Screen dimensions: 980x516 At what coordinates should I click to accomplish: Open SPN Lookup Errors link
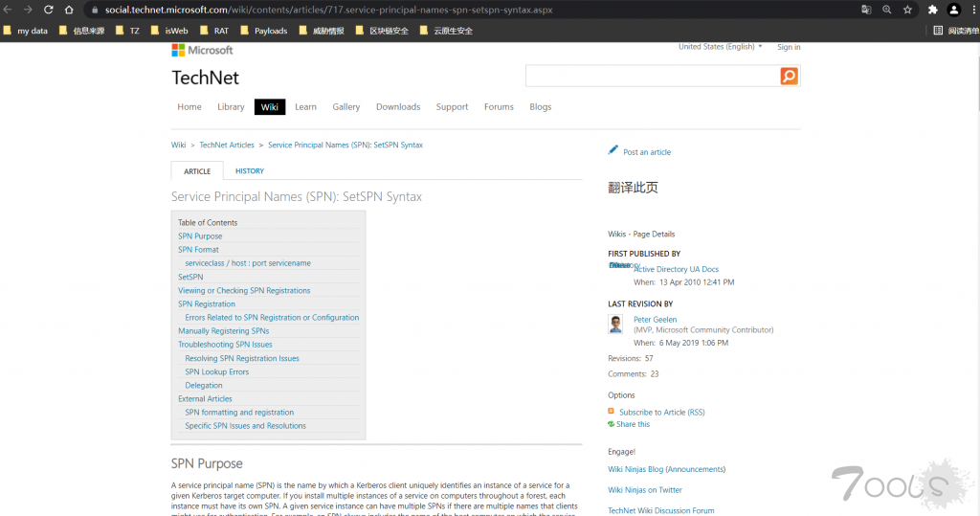[x=217, y=371]
